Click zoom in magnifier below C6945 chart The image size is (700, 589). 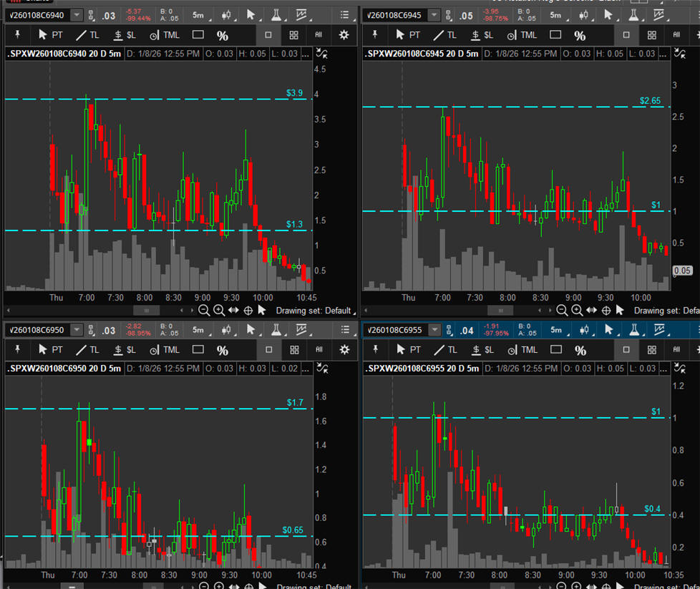[x=577, y=310]
